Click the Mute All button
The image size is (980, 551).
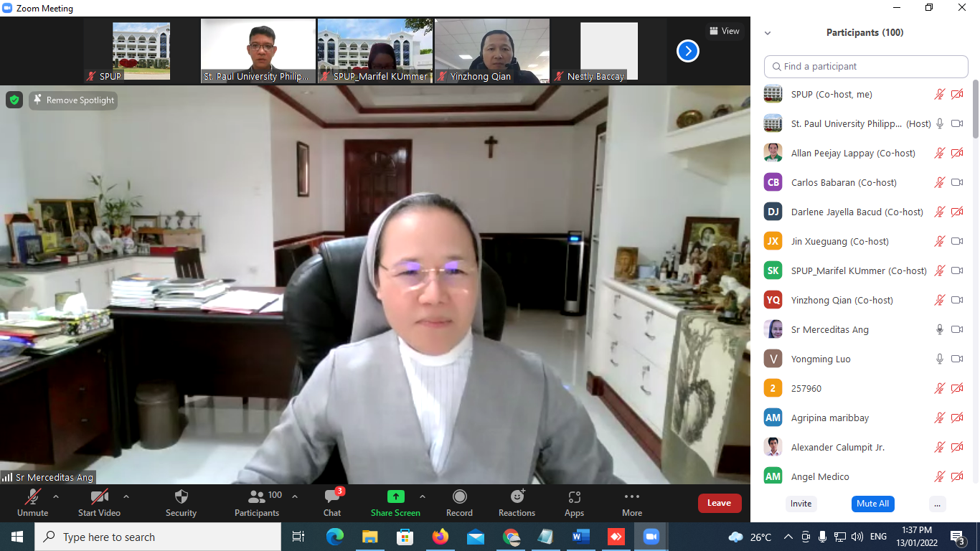click(x=873, y=504)
